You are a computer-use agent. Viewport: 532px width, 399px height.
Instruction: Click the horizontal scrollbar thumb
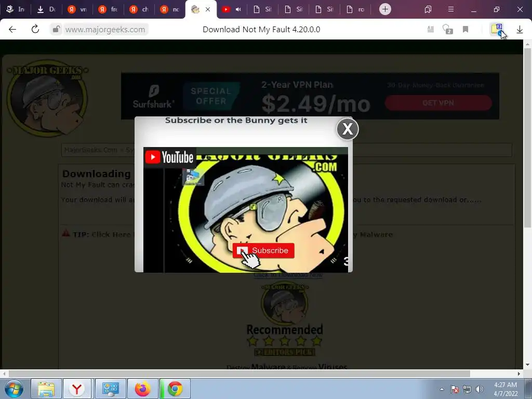[239, 374]
